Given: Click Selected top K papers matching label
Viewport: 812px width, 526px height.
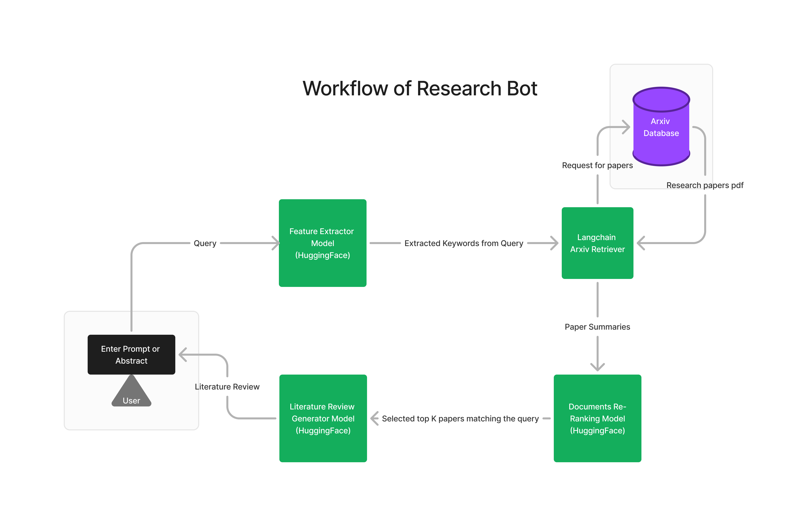Looking at the screenshot, I should [460, 418].
